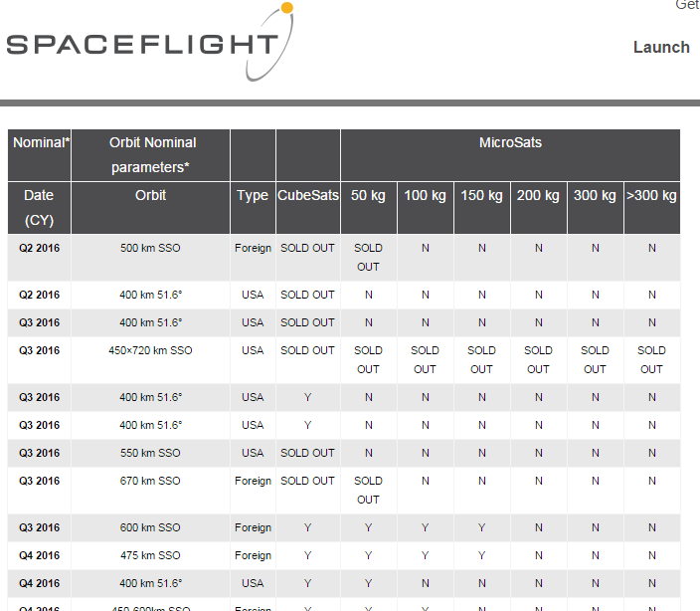The width and height of the screenshot is (700, 611).
Task: Click the Orbit column header
Action: 150,208
